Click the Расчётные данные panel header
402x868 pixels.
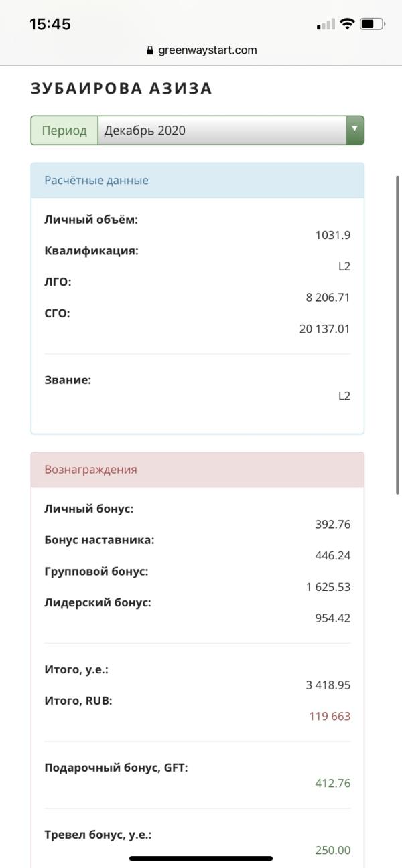pos(197,180)
